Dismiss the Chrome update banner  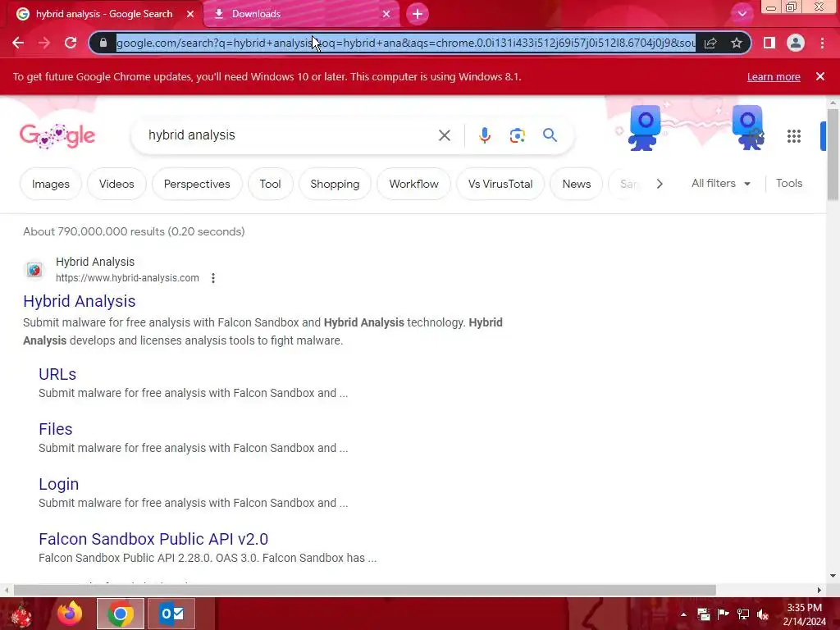point(820,76)
